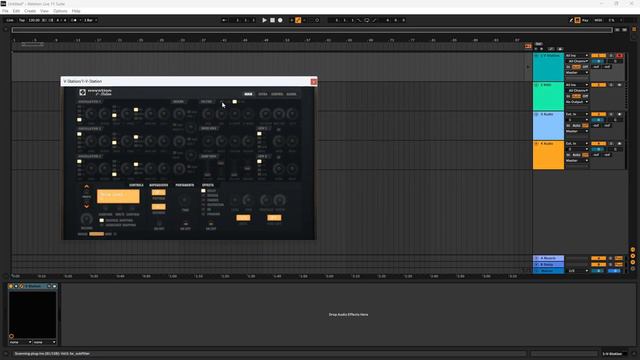Open the Options menu
This screenshot has height=360, width=640.
tap(60, 11)
